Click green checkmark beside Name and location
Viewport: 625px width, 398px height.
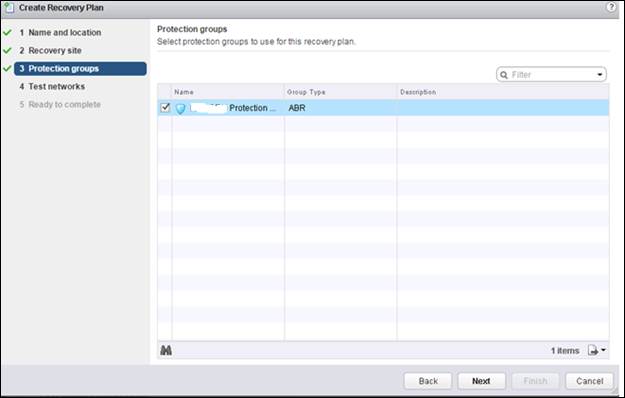pyautogui.click(x=8, y=32)
